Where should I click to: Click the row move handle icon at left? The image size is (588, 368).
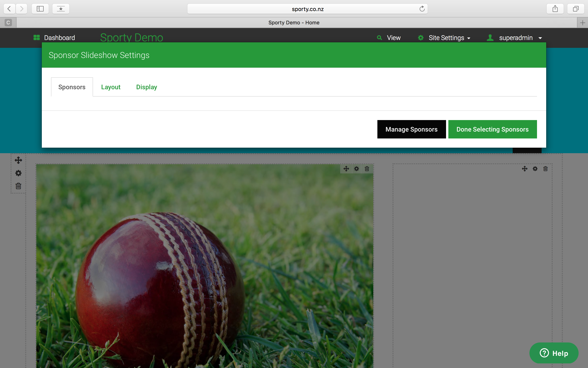[18, 160]
